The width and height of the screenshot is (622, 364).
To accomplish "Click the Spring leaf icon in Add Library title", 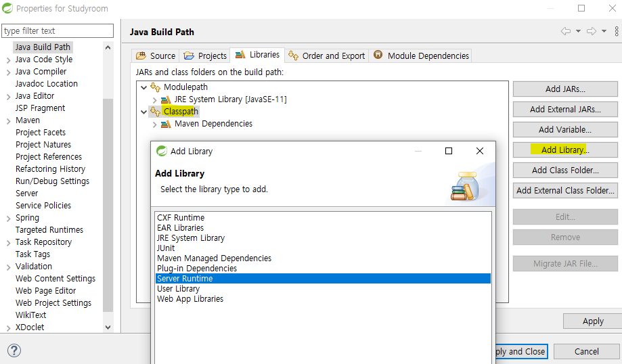I will coord(162,151).
